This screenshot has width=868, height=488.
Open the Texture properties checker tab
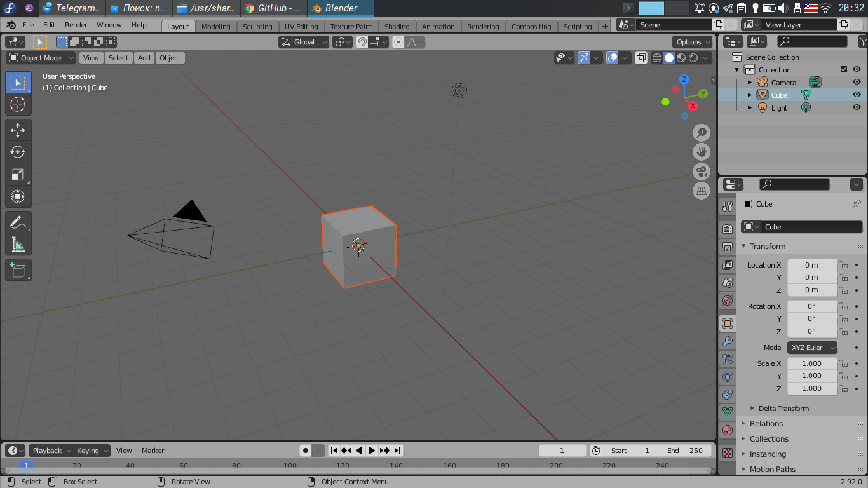tap(728, 453)
